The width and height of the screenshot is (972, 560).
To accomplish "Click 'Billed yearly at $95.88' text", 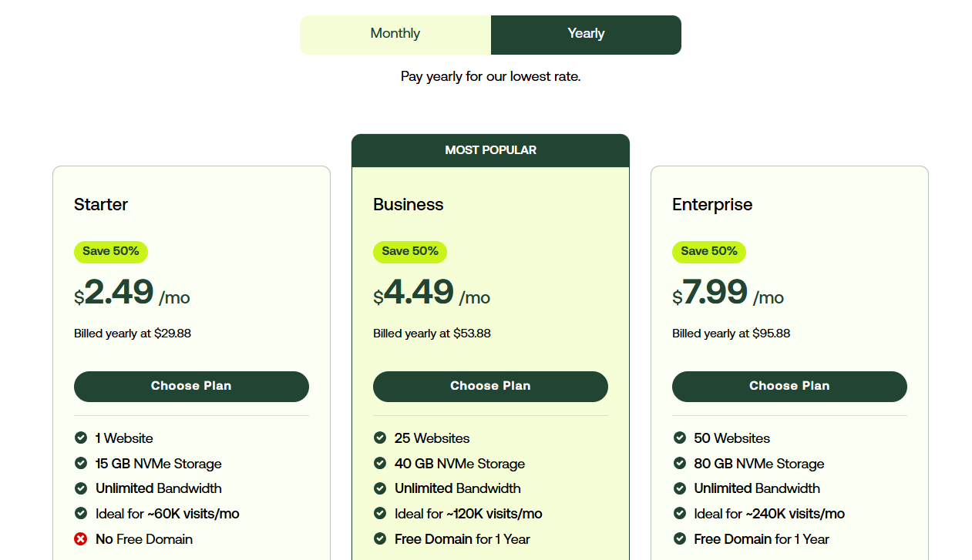I will [x=732, y=334].
